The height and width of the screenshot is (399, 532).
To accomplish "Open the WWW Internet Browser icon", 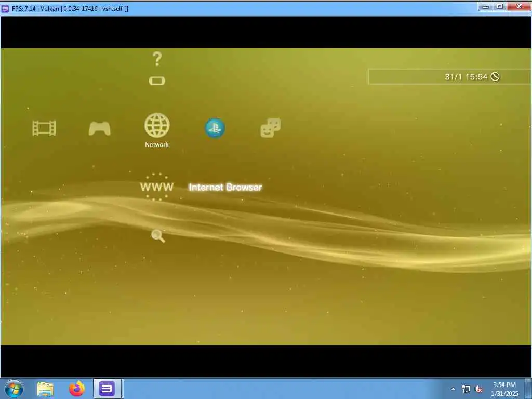I will [157, 187].
